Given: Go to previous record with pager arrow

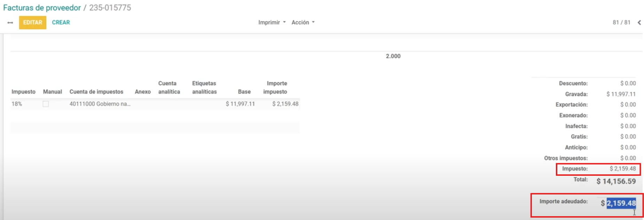Looking at the screenshot, I should coord(639,23).
